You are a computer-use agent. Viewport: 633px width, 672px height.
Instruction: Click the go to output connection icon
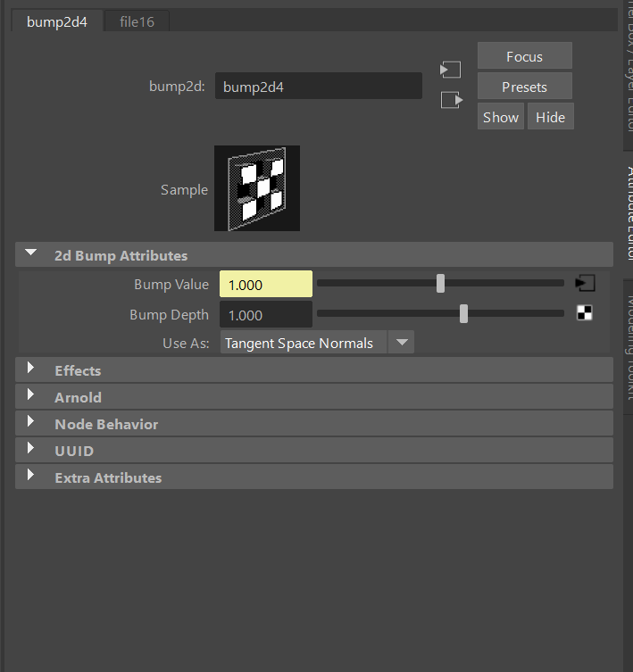coord(452,101)
